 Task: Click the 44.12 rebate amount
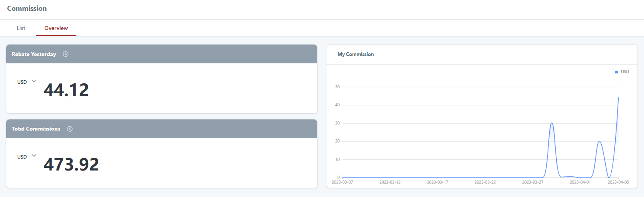66,90
